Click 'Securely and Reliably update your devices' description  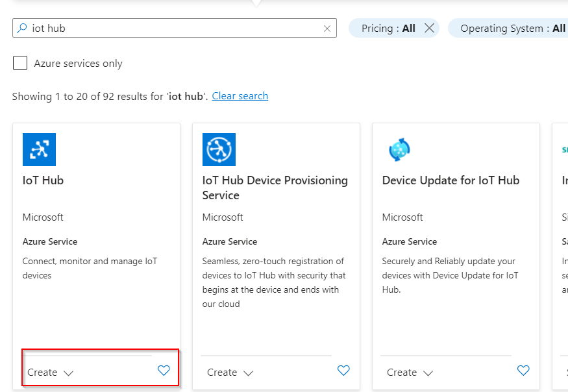pos(451,275)
